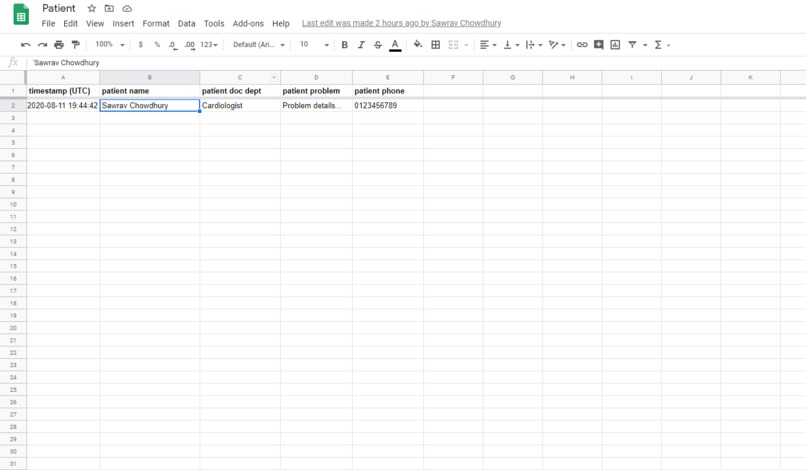This screenshot has height=470, width=806.
Task: Select cell 'patient phone' header
Action: point(388,91)
